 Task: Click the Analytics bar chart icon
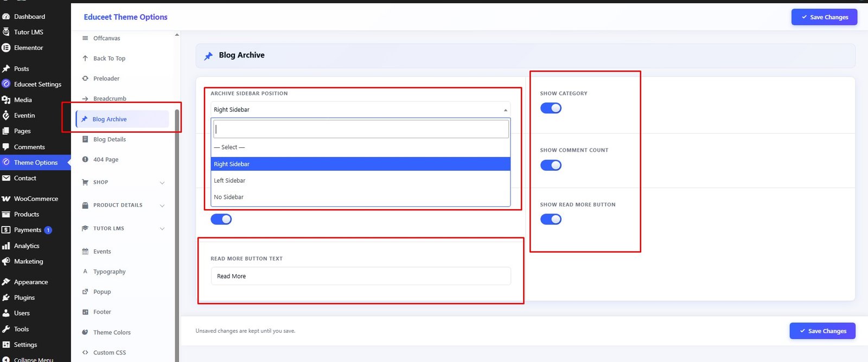point(6,246)
